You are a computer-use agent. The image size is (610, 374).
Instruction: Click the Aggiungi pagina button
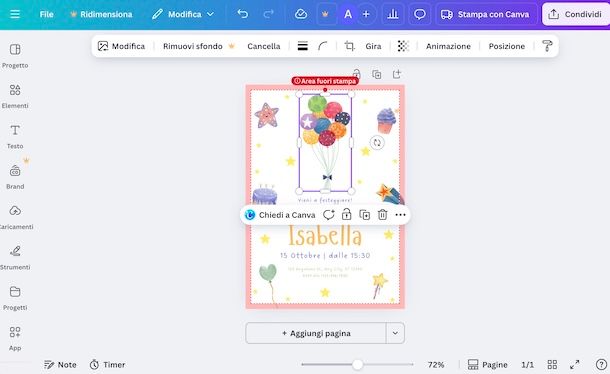coord(316,334)
